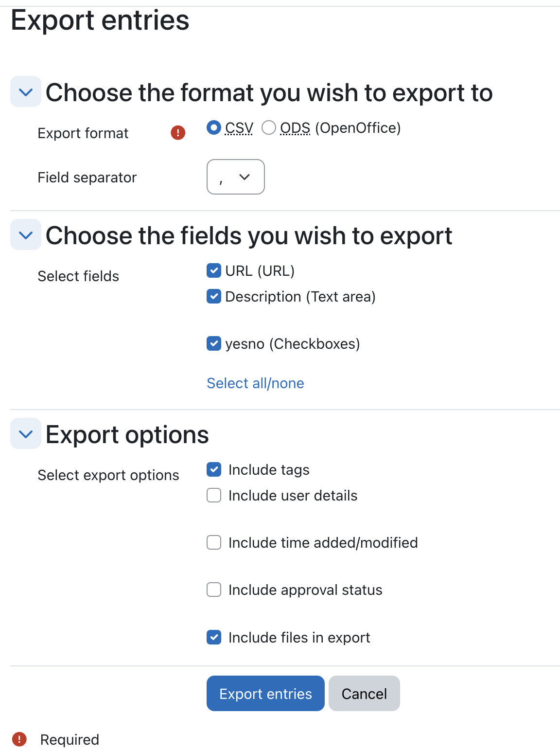560x751 pixels.
Task: Toggle the yesno (Checkboxes) field
Action: coord(214,343)
